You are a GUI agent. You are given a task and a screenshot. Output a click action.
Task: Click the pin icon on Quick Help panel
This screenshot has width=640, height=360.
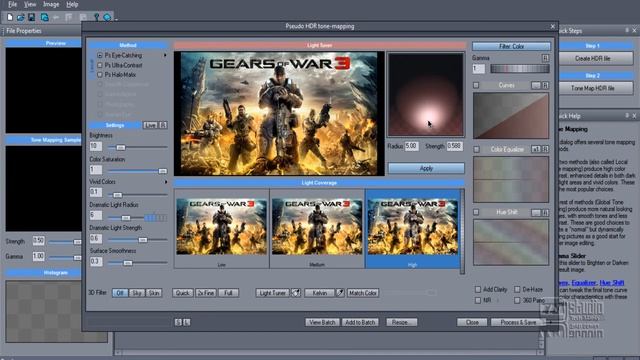click(627, 116)
